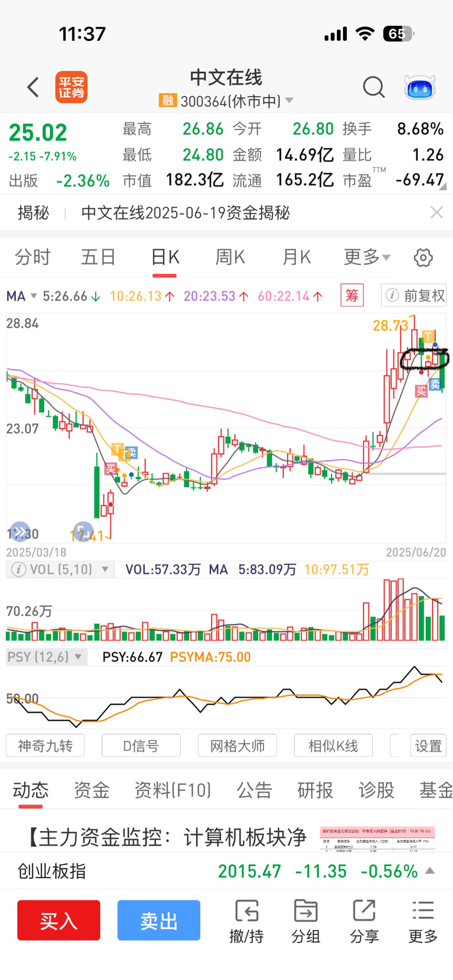The image size is (453, 980).
Task: Tap the red 买入 buy button
Action: [58, 920]
